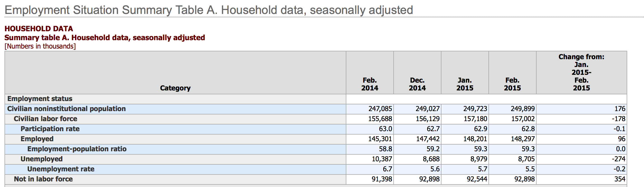Click the 'Civilian noninstitutional population' row label
The image size is (644, 187).
click(x=66, y=109)
